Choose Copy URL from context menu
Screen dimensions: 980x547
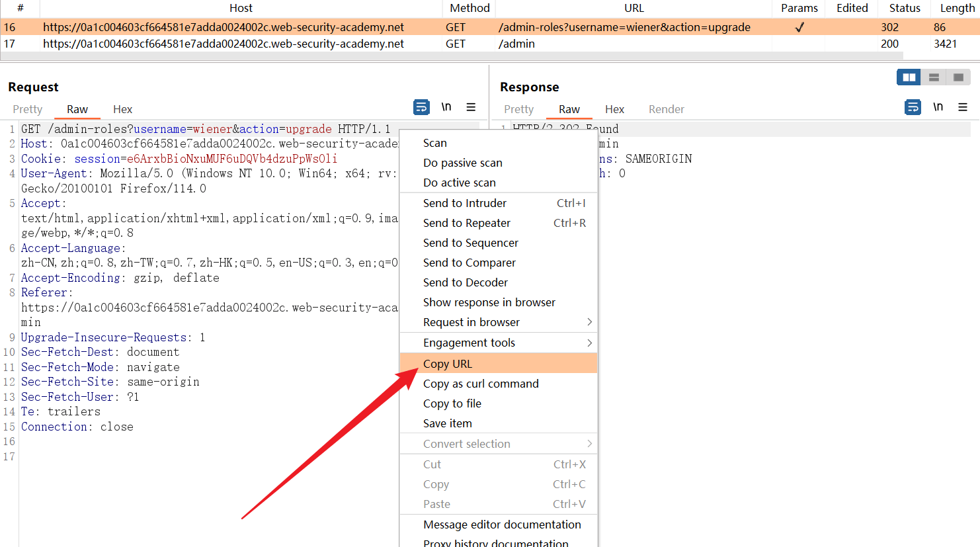[448, 364]
